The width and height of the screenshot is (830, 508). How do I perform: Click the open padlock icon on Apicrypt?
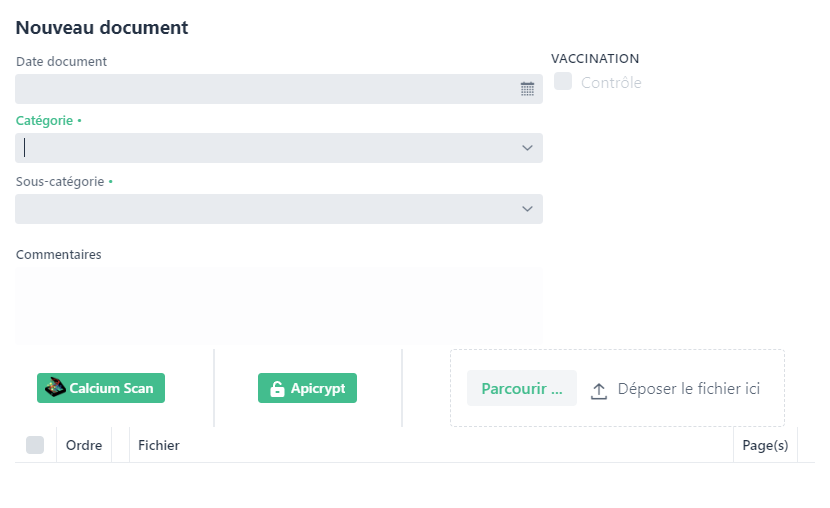click(x=277, y=389)
